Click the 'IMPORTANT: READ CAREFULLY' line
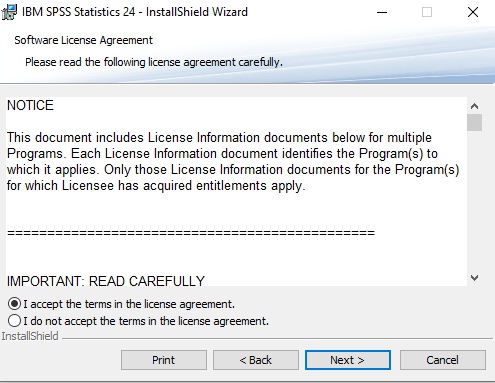This screenshot has height=383, width=495. (x=106, y=281)
